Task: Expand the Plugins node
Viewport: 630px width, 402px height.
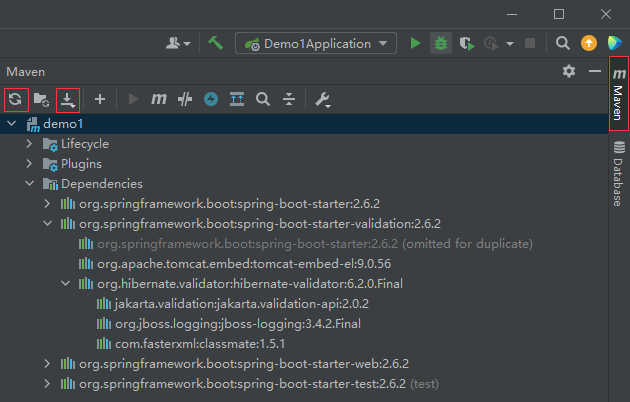Action: click(29, 163)
